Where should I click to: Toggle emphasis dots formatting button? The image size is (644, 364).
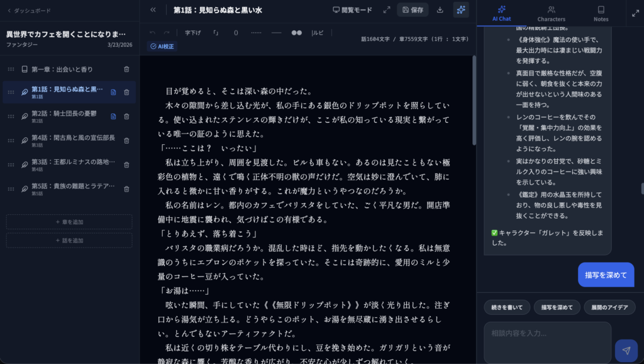[296, 32]
